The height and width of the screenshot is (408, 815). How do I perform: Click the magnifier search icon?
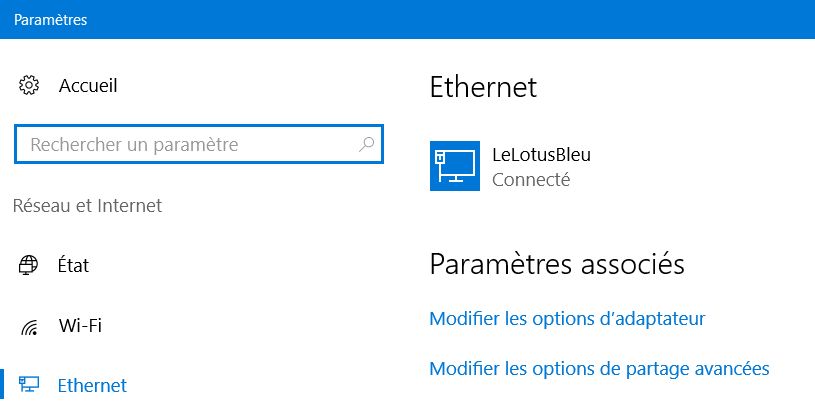366,145
